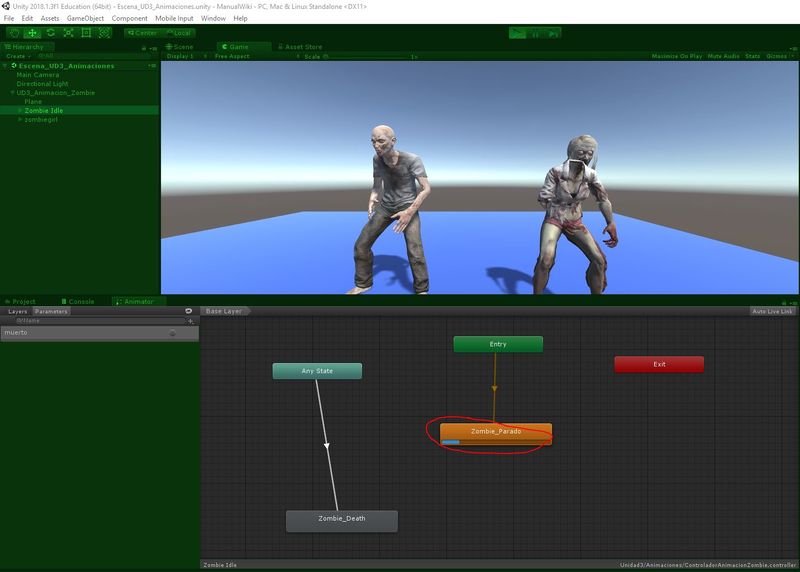This screenshot has height=572, width=800.
Task: Open the File menu
Action: (9, 18)
